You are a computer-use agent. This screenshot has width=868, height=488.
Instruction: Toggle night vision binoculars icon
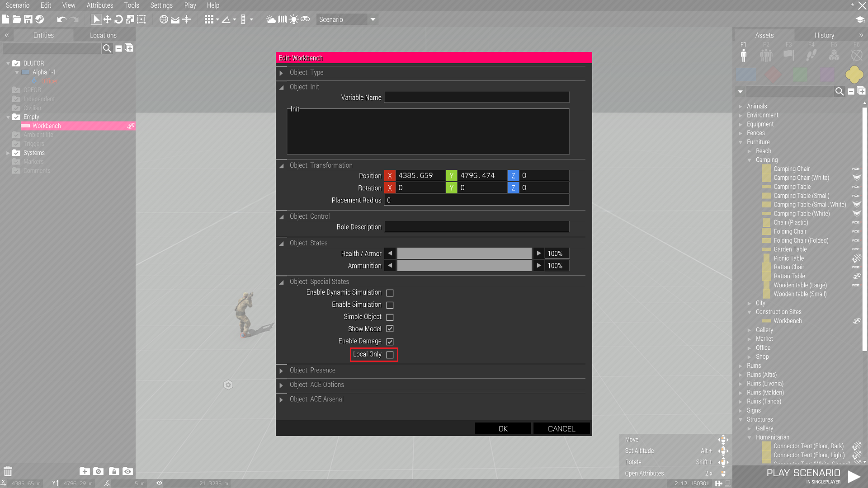pos(305,19)
